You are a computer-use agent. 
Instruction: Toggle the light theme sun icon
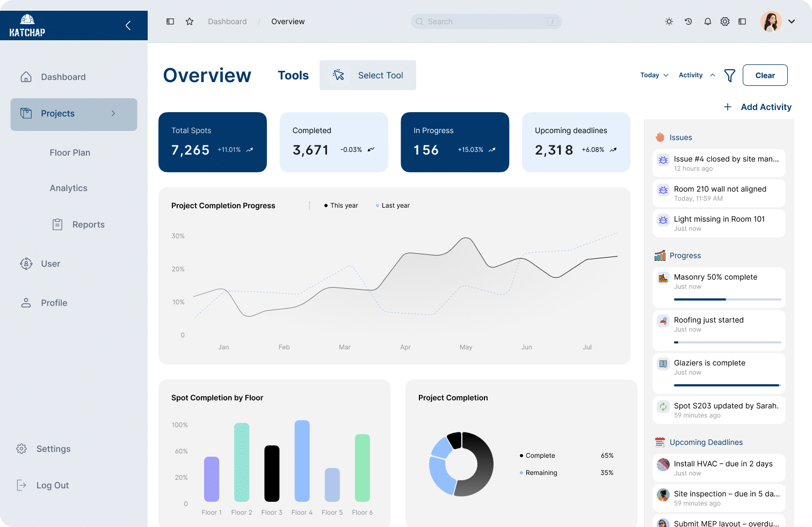click(669, 21)
